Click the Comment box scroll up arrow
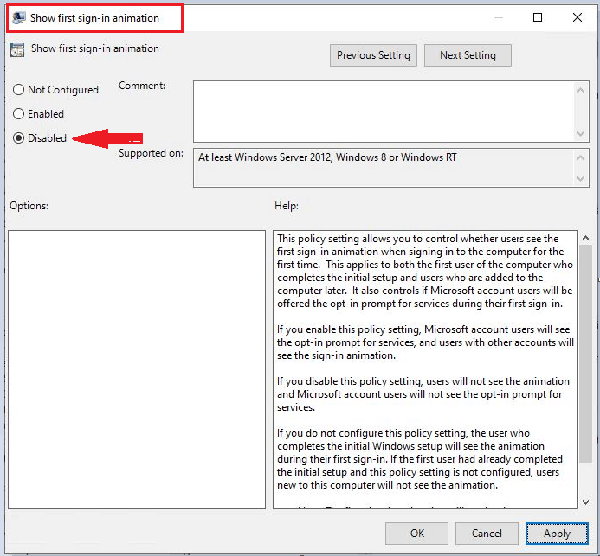The image size is (600, 556). [582, 89]
